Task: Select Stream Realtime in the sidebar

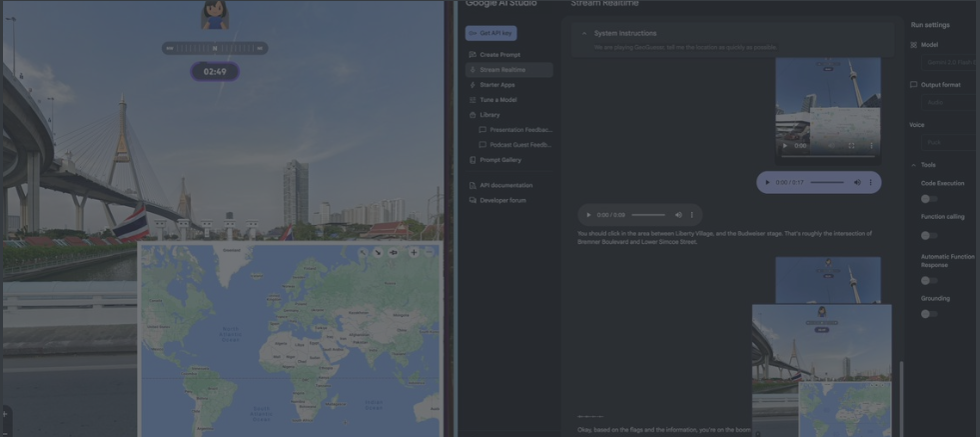Action: pyautogui.click(x=502, y=70)
